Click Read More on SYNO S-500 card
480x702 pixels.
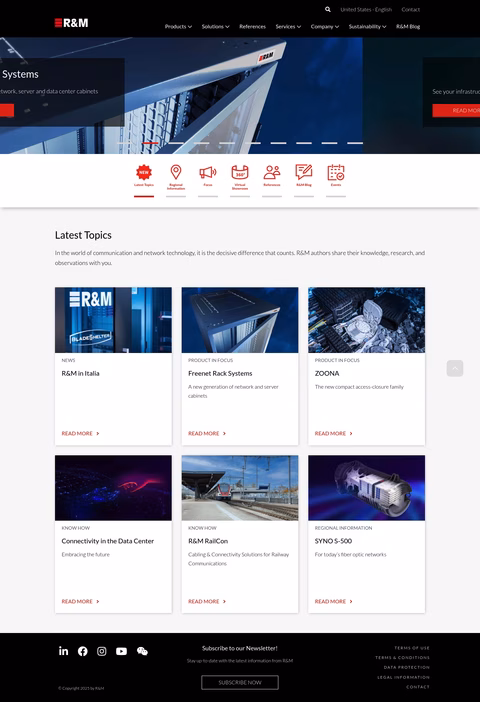click(334, 601)
